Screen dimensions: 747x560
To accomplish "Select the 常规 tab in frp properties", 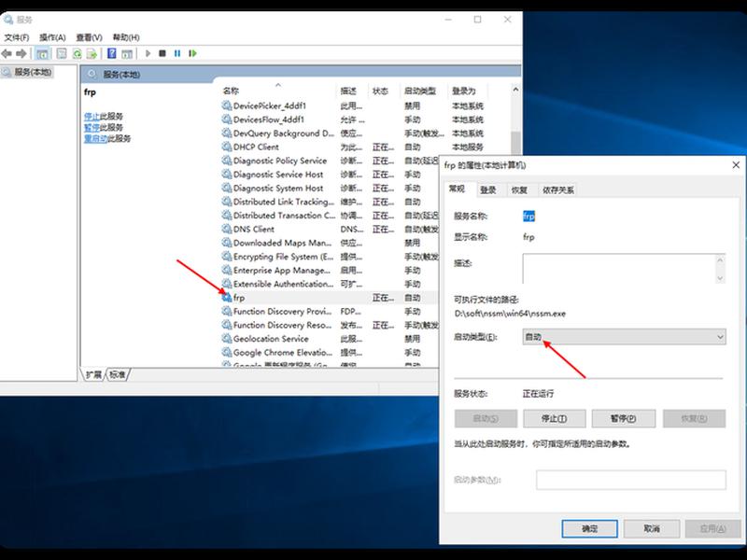I will (x=457, y=189).
